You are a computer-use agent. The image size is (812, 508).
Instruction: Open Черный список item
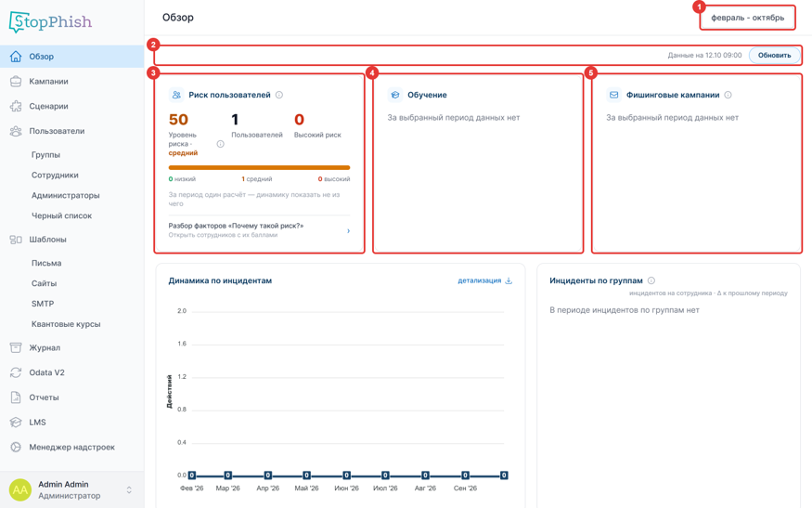[x=61, y=215]
